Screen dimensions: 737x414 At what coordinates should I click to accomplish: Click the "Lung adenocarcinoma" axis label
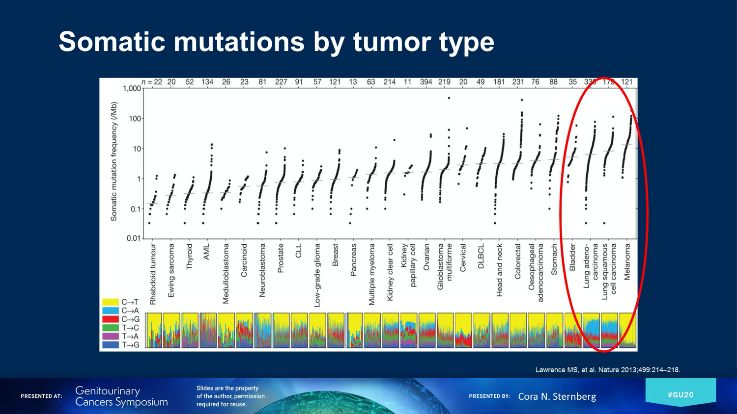590,266
